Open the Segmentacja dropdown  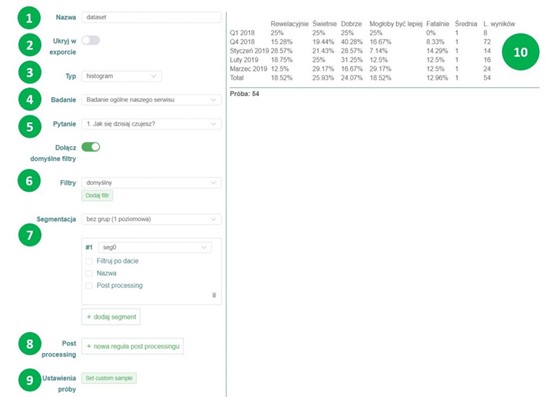[x=151, y=219]
